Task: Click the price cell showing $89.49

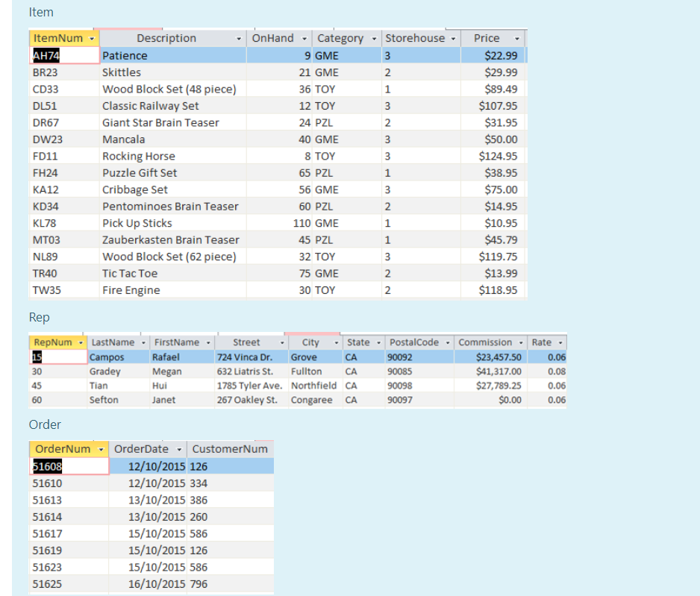Action: pyautogui.click(x=500, y=89)
